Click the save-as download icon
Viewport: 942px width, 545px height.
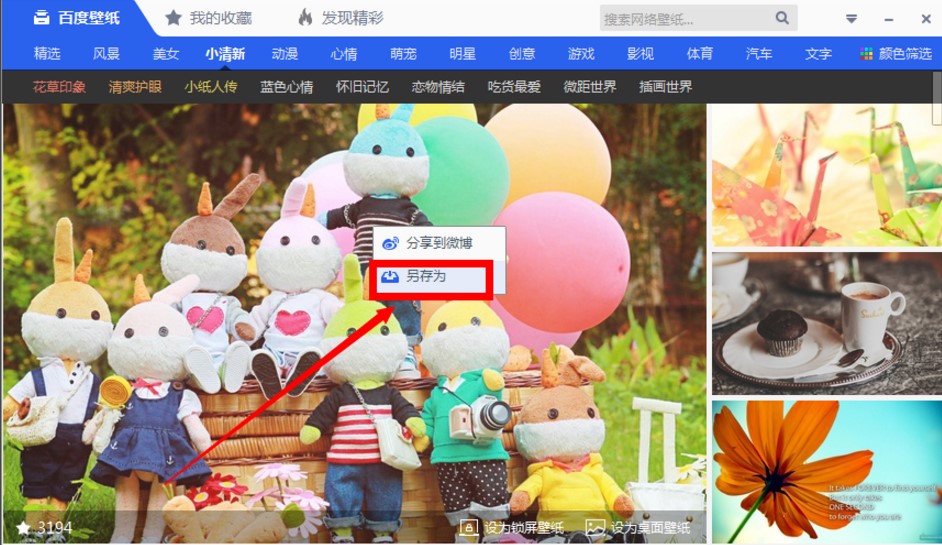coord(390,276)
